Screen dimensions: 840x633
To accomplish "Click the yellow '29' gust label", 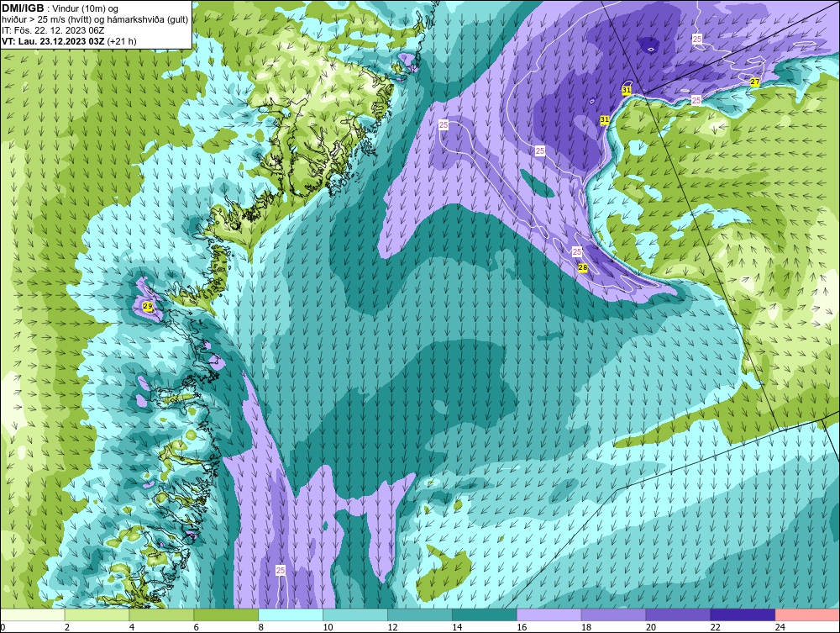I will pos(148,307).
